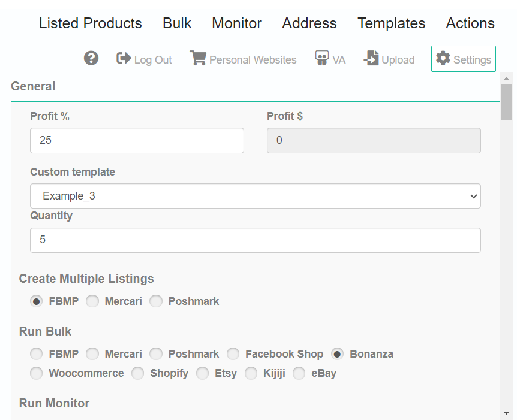Open Personal Websites cart icon
This screenshot has height=420, width=517.
point(198,58)
